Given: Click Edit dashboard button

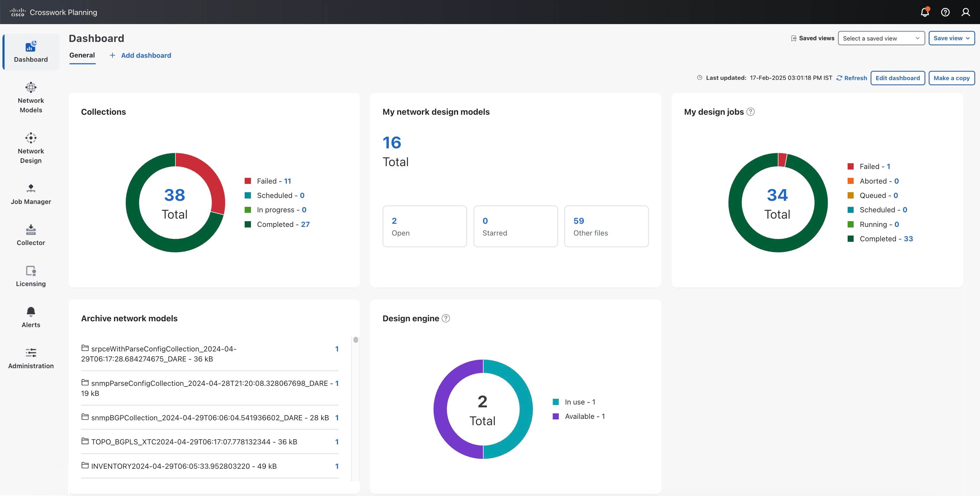Looking at the screenshot, I should (897, 78).
